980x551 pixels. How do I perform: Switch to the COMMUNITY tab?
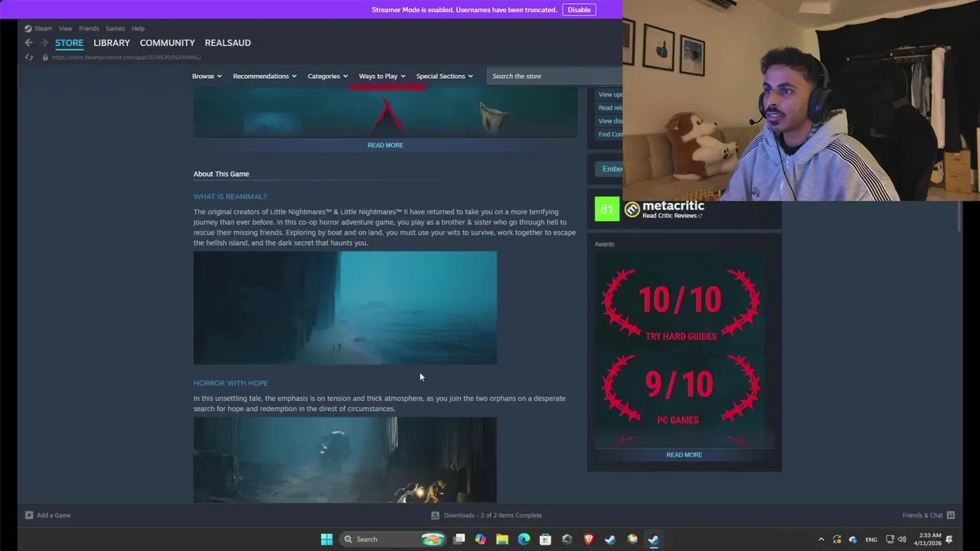167,43
